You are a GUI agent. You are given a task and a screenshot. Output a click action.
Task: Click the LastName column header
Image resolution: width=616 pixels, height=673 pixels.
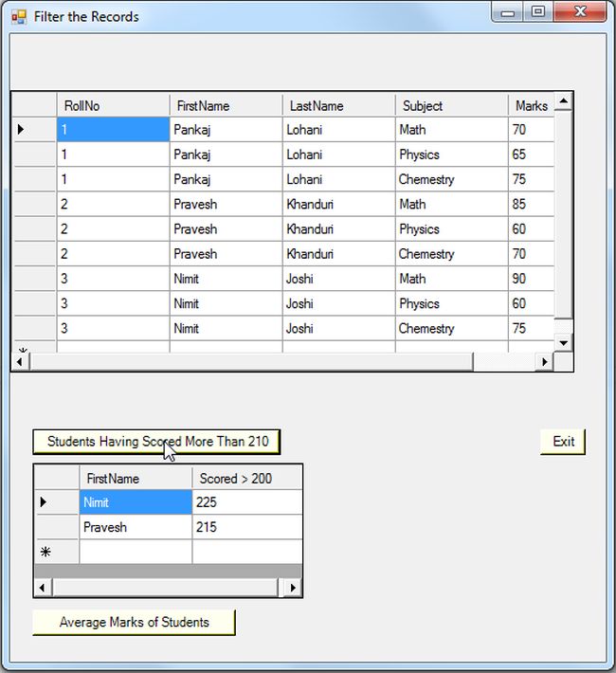click(x=338, y=105)
